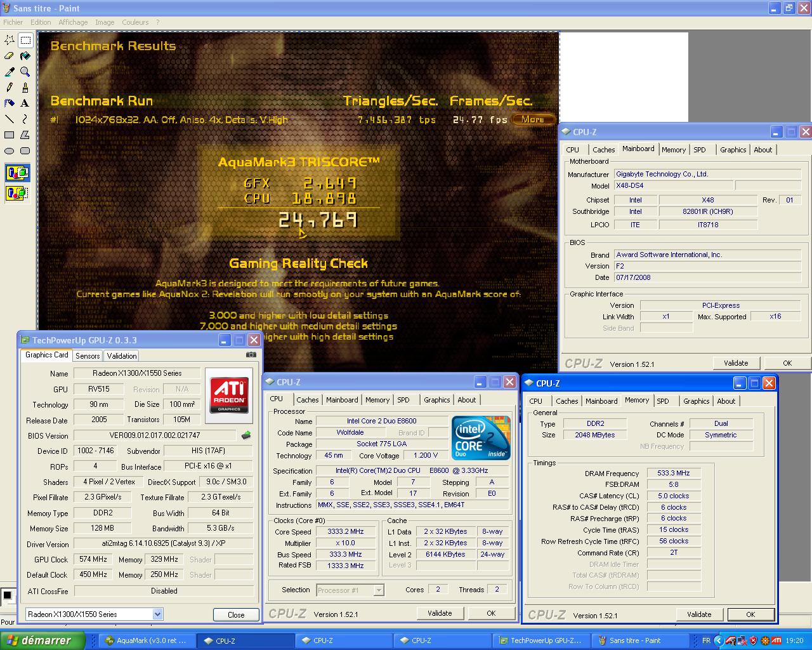This screenshot has height=650, width=812.
Task: Open Caches tab in CPU-Z processor window
Action: (308, 400)
